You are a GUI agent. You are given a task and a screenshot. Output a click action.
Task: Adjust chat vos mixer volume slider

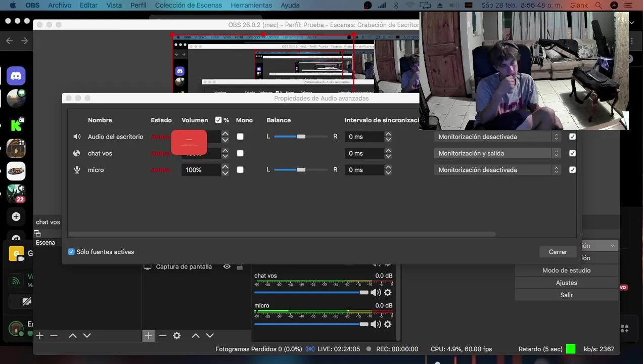tap(311, 292)
